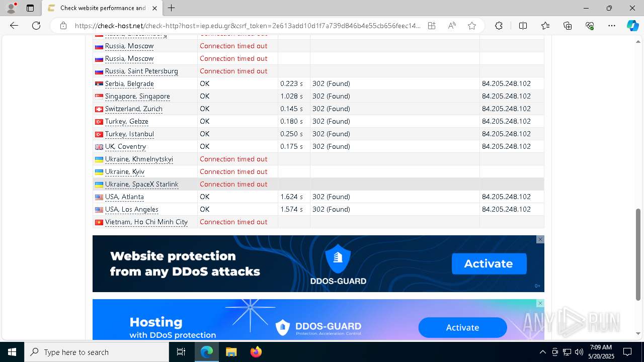
Task: Select 302 (Found) in UK Coventry row
Action: (x=331, y=146)
